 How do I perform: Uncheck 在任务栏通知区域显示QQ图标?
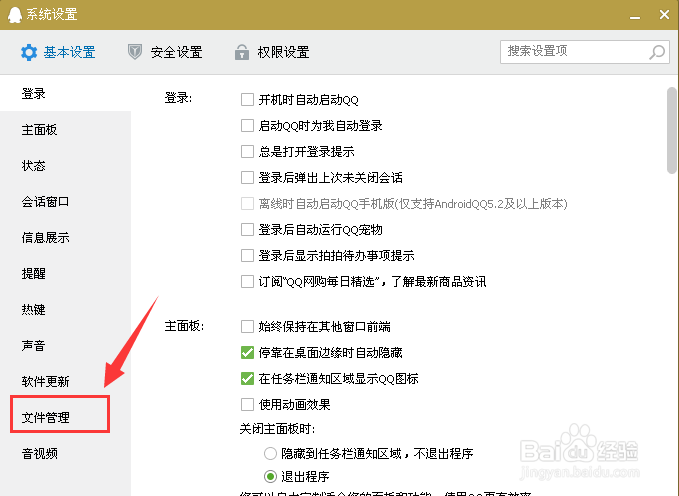pos(247,379)
